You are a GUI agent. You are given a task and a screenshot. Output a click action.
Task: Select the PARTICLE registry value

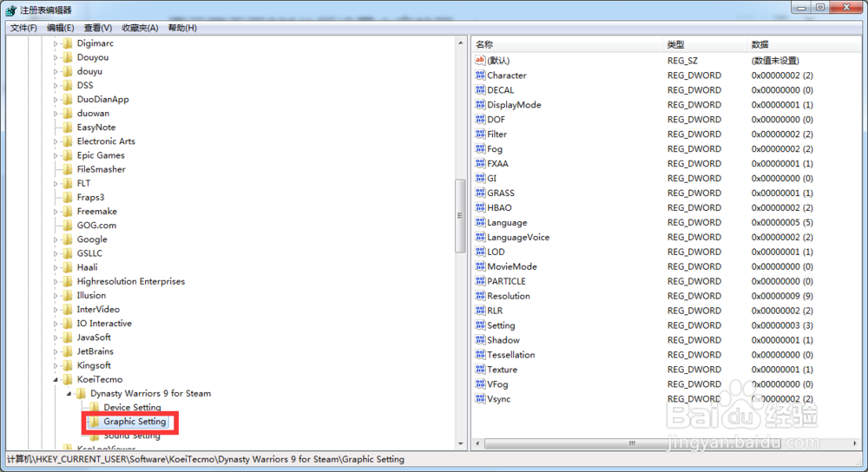pos(506,281)
